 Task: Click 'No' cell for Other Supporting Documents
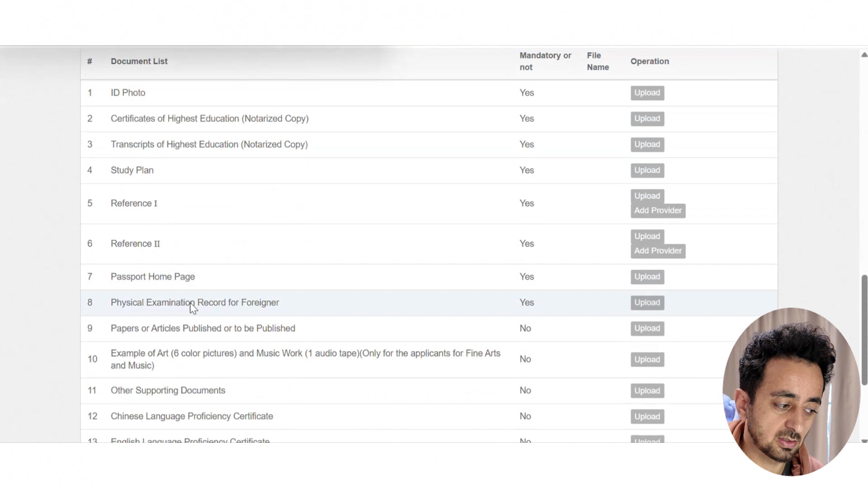point(525,390)
